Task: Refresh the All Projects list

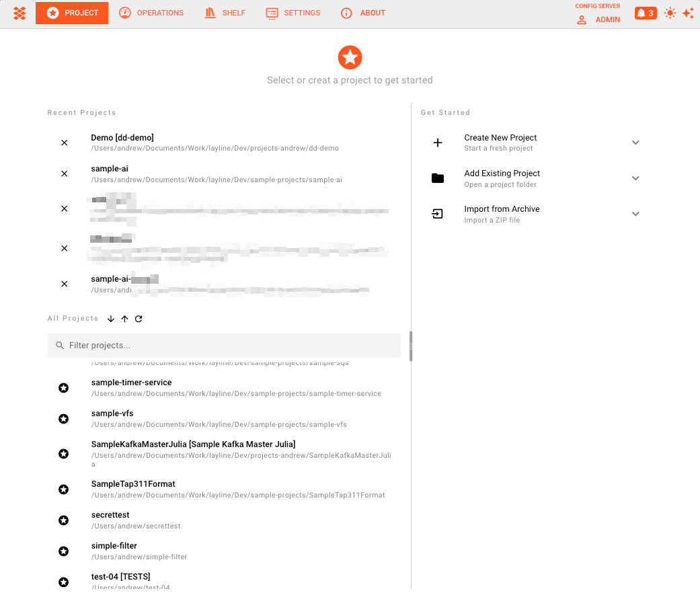Action: click(139, 319)
